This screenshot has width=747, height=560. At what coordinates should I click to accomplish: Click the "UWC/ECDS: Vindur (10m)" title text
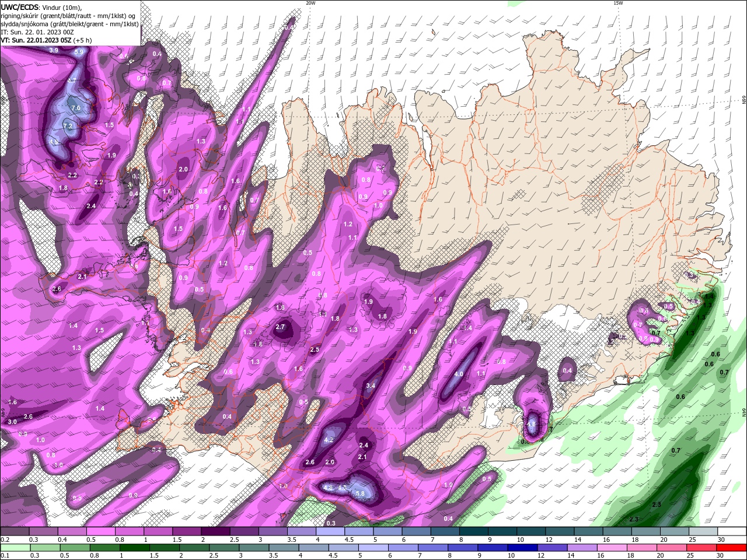pyautogui.click(x=41, y=7)
